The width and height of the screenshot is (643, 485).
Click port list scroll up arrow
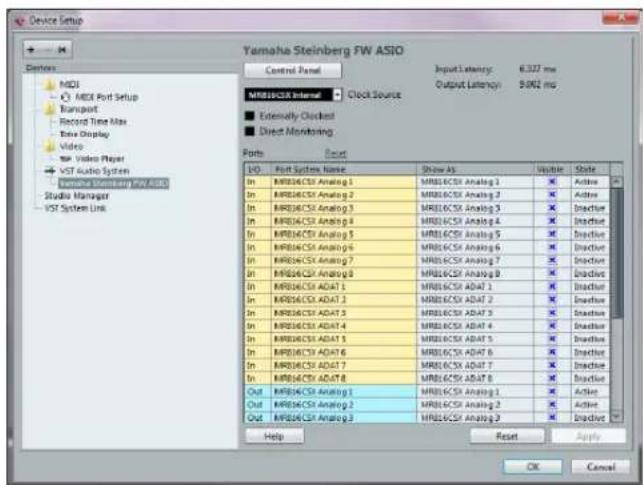(617, 182)
